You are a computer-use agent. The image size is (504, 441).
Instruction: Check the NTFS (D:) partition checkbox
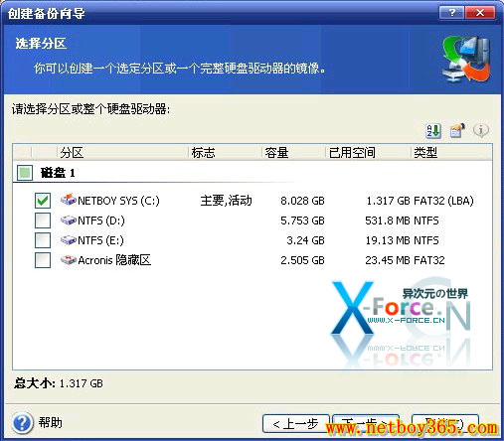(x=43, y=220)
